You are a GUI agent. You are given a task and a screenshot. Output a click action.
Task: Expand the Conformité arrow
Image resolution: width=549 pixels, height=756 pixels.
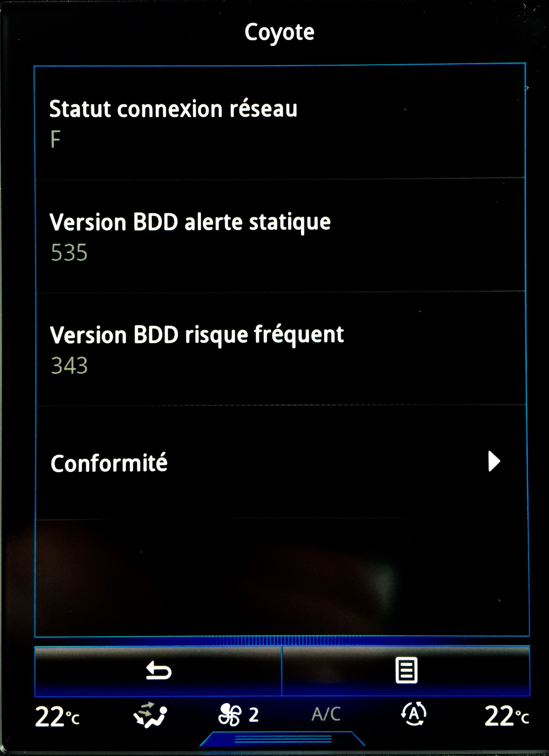(x=494, y=462)
